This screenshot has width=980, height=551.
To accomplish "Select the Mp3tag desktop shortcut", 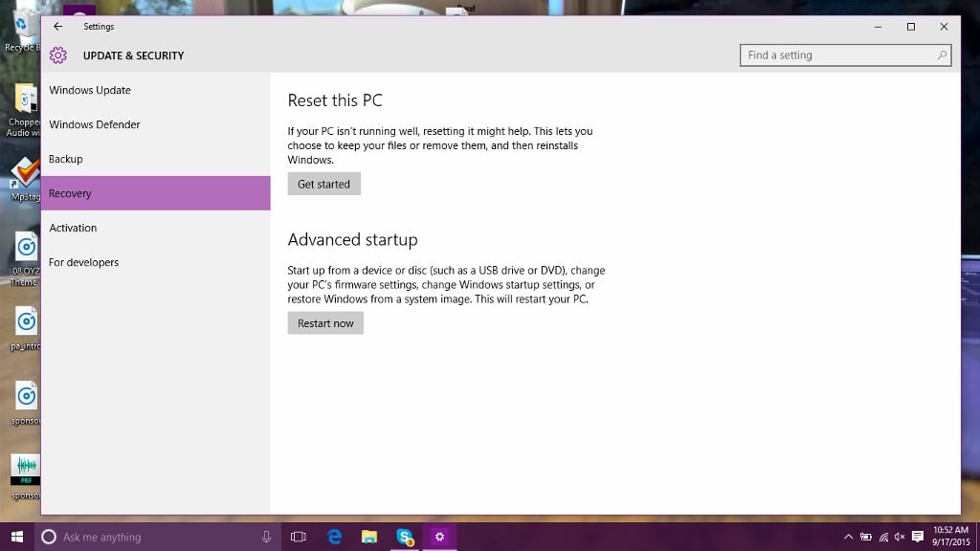I will [x=25, y=179].
